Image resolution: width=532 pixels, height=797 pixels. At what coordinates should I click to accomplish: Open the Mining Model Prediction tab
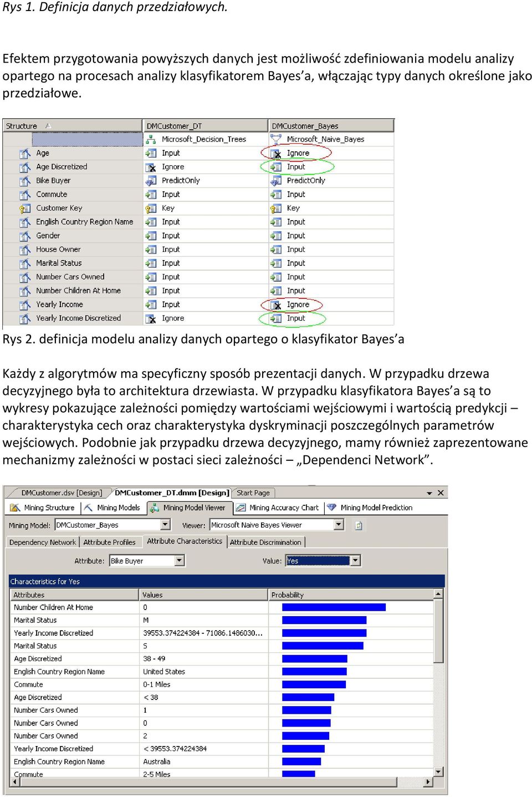pos(370,507)
